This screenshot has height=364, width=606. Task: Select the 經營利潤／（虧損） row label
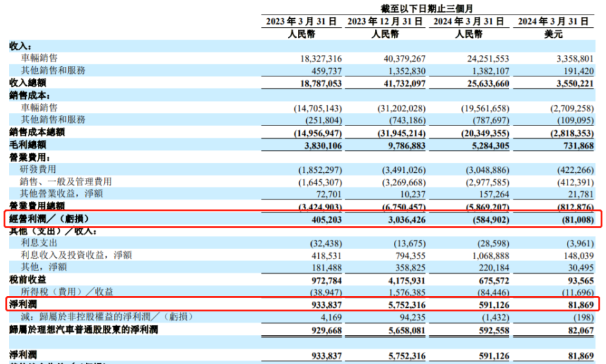click(x=49, y=219)
